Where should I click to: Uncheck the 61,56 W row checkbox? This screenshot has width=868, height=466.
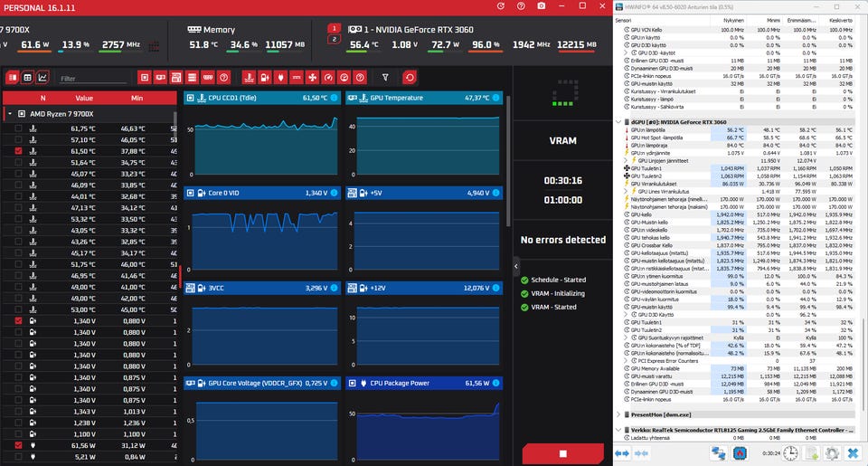coord(18,445)
